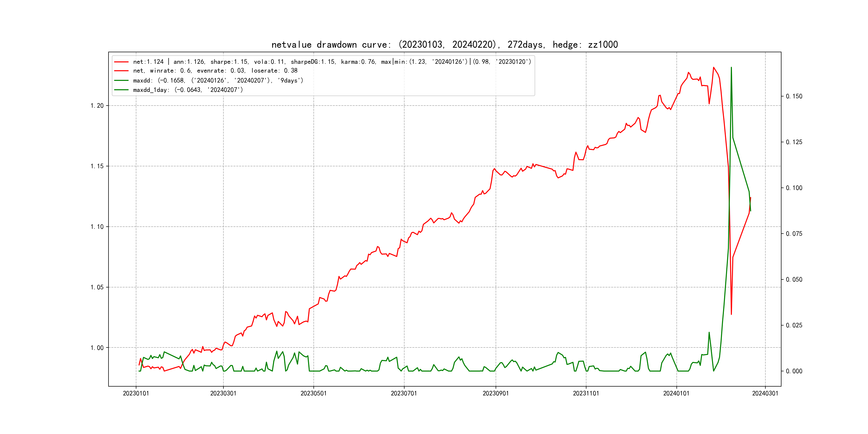Select the winrate legend text line
The height and width of the screenshot is (434, 868).
215,71
